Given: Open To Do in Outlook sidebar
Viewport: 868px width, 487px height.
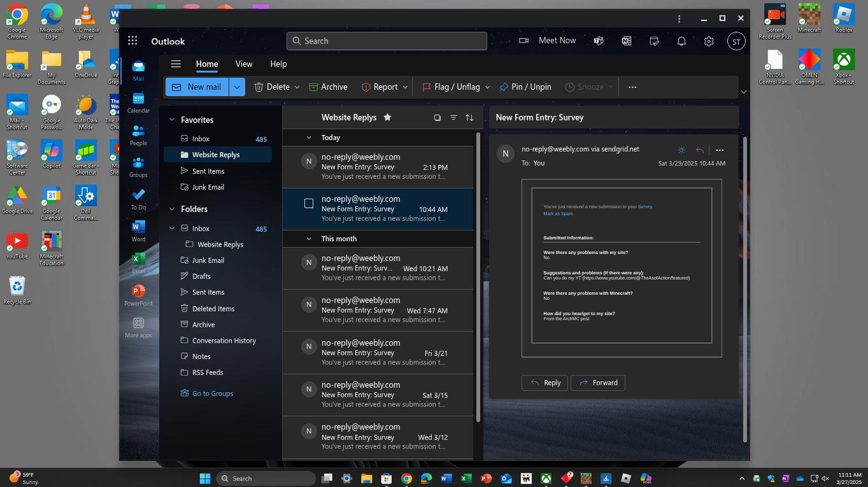Looking at the screenshot, I should tap(138, 199).
